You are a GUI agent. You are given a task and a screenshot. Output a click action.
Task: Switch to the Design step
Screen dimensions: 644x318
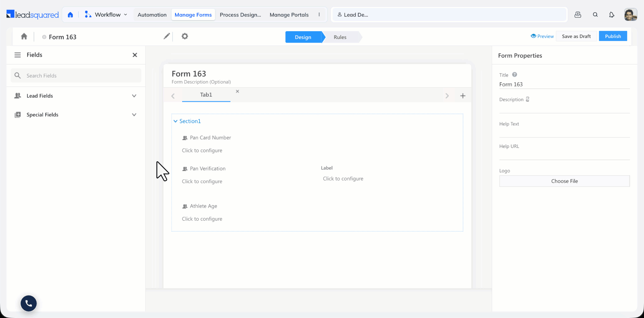click(x=303, y=37)
